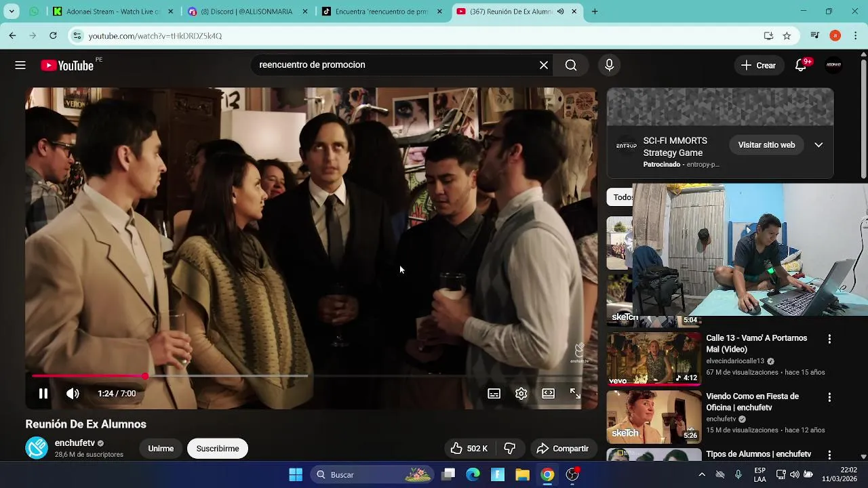Open the pinned WhatsApp tab
The width and height of the screenshot is (868, 488).
click(x=34, y=12)
